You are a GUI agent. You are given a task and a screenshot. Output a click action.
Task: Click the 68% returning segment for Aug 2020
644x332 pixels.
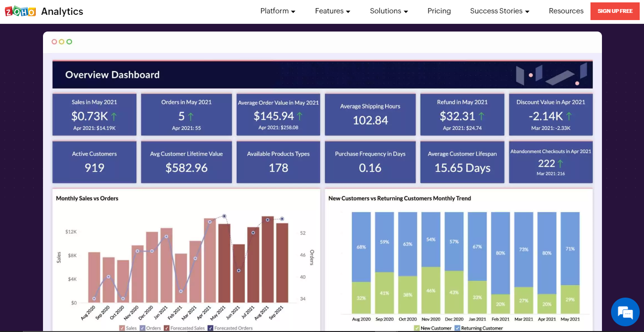(x=361, y=246)
